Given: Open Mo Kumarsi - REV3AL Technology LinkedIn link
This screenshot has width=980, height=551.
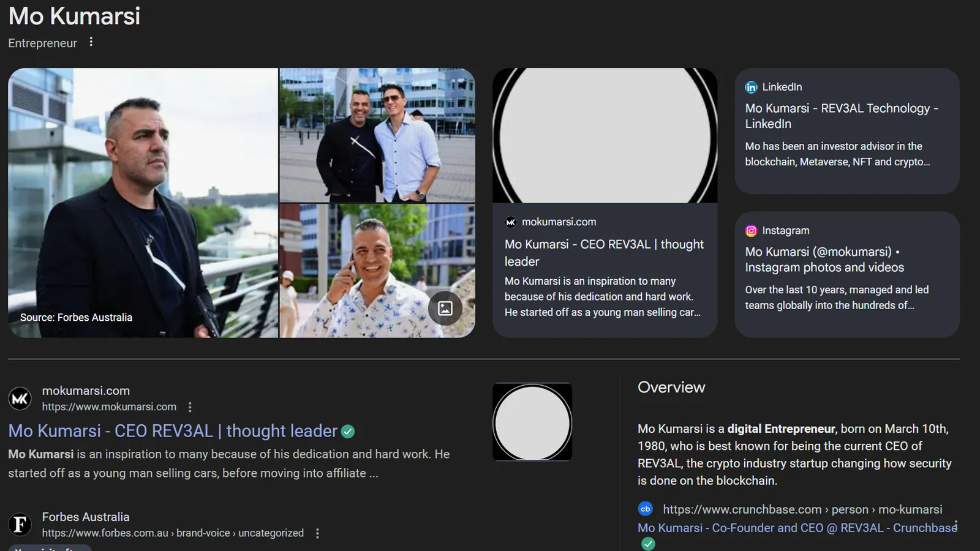Looking at the screenshot, I should (842, 116).
